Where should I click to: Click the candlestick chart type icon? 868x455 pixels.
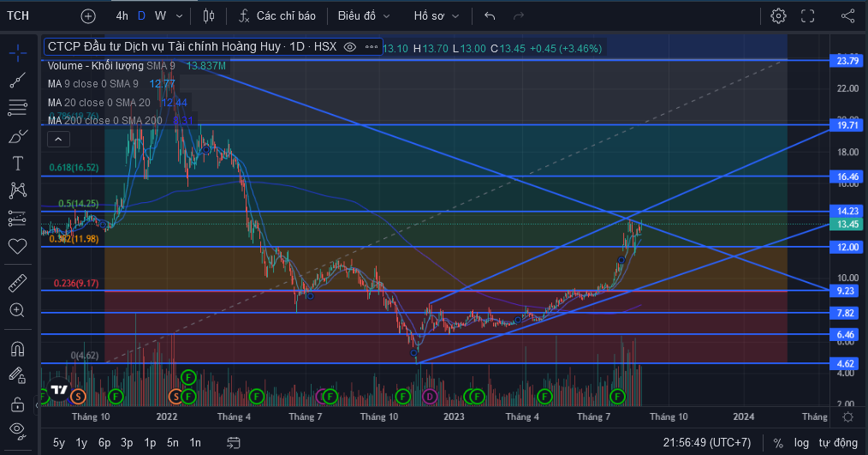pos(209,16)
